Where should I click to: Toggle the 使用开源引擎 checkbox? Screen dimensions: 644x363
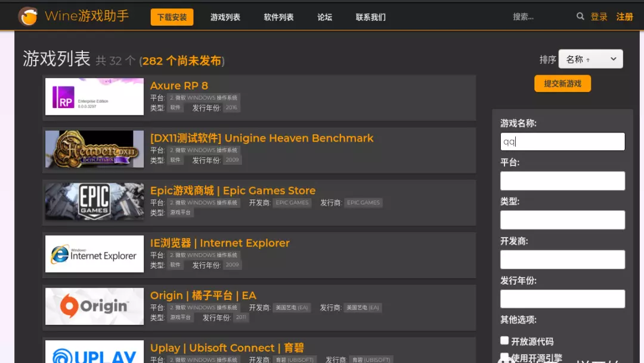[504, 356]
